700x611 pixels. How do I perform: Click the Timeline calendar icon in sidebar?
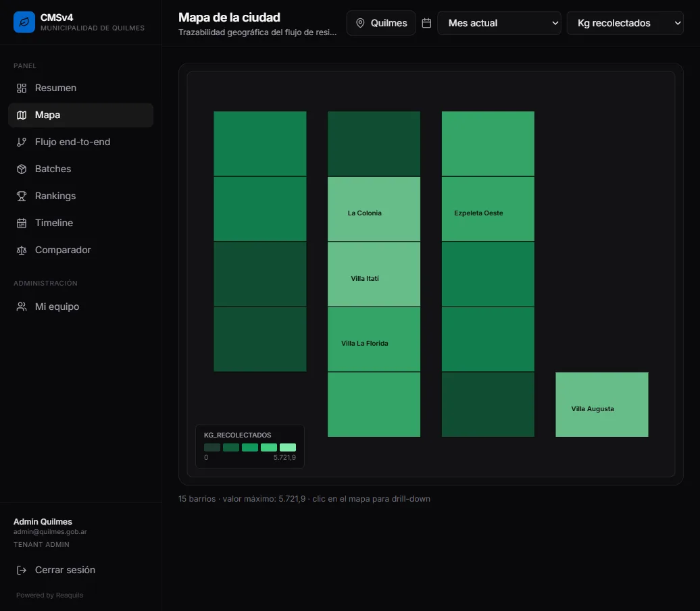pos(22,223)
